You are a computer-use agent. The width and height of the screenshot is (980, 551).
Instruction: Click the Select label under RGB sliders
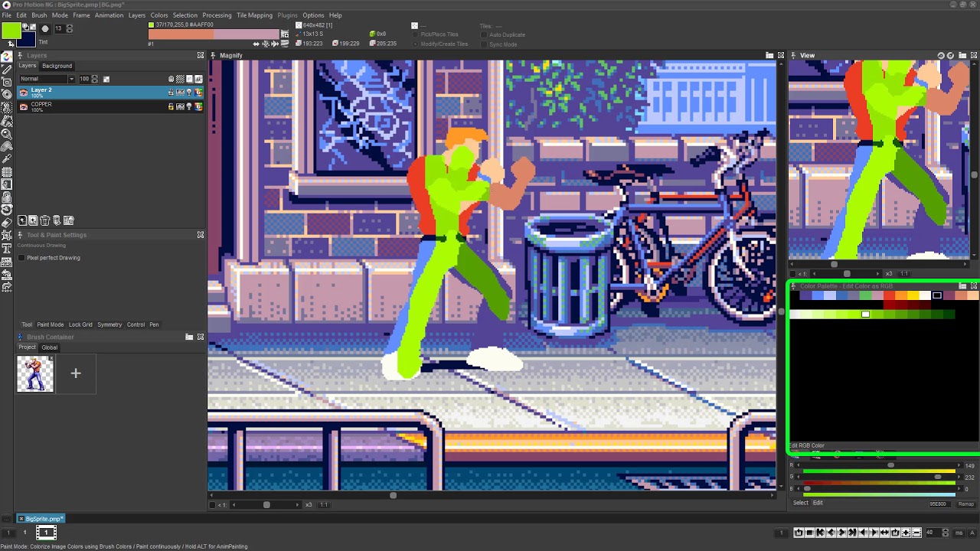click(800, 503)
